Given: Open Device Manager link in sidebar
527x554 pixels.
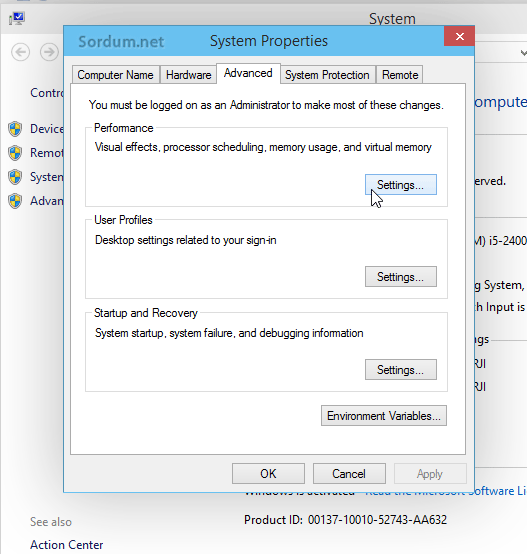Looking at the screenshot, I should coord(47,129).
